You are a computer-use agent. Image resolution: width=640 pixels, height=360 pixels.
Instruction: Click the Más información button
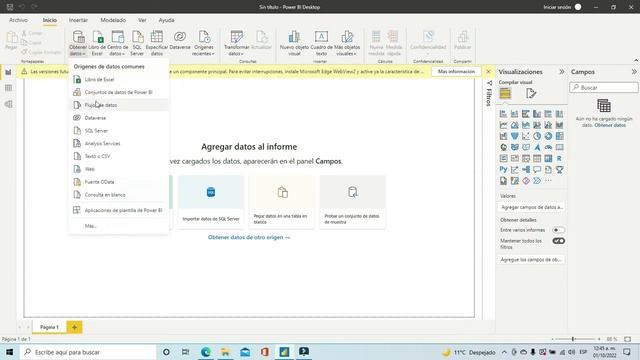click(456, 71)
